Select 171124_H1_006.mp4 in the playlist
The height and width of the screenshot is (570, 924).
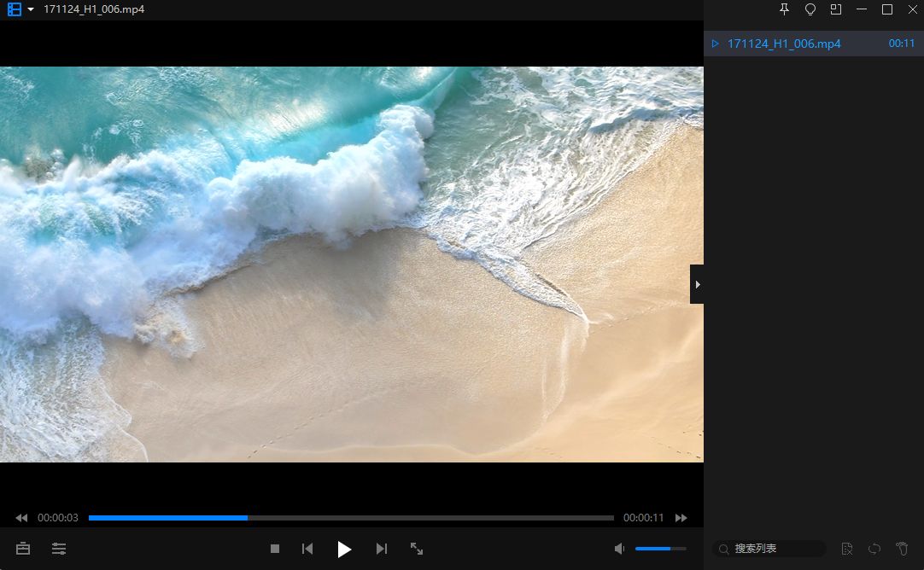tap(783, 44)
